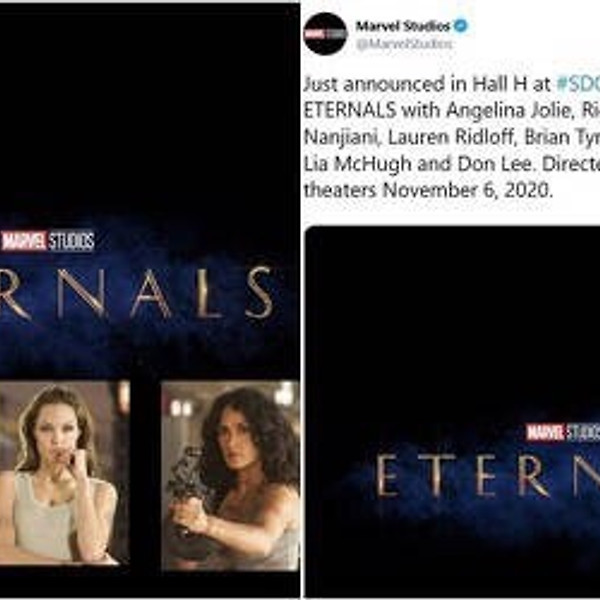Open the Eternals logo image in tweet
Image resolution: width=600 pixels, height=600 pixels.
pos(453,411)
